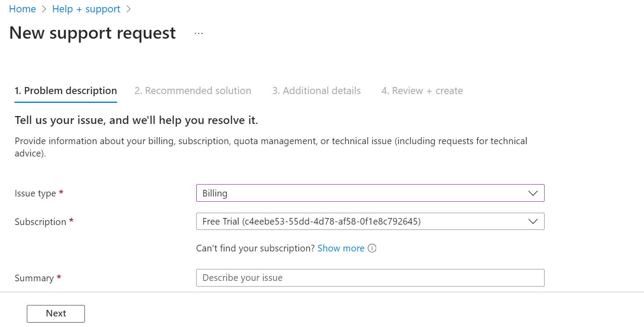The image size is (644, 327).
Task: Switch to the Problem description tab
Action: [x=66, y=91]
